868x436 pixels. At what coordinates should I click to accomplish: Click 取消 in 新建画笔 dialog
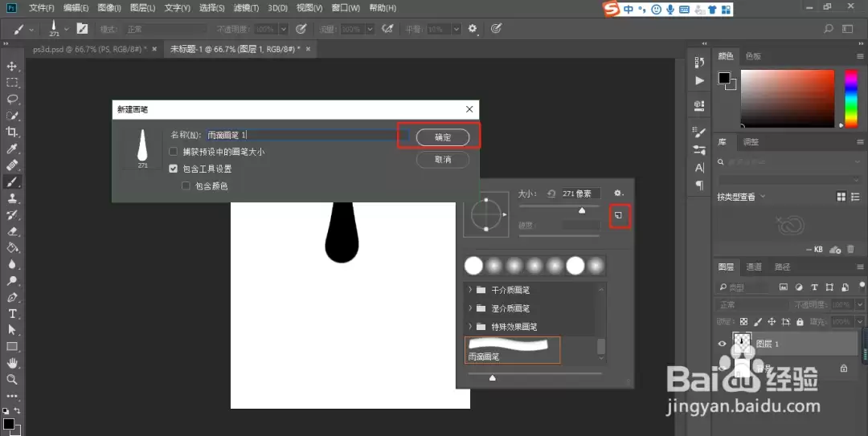[443, 159]
